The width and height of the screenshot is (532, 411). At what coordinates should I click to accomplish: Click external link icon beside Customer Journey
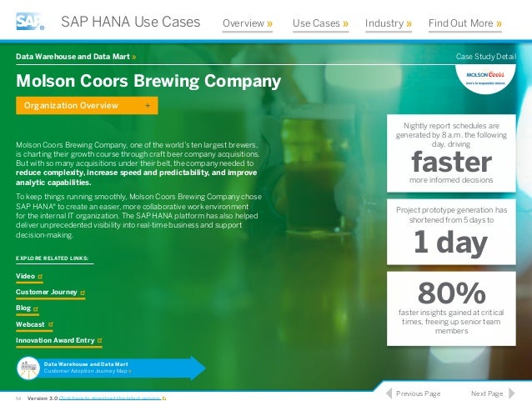click(83, 293)
